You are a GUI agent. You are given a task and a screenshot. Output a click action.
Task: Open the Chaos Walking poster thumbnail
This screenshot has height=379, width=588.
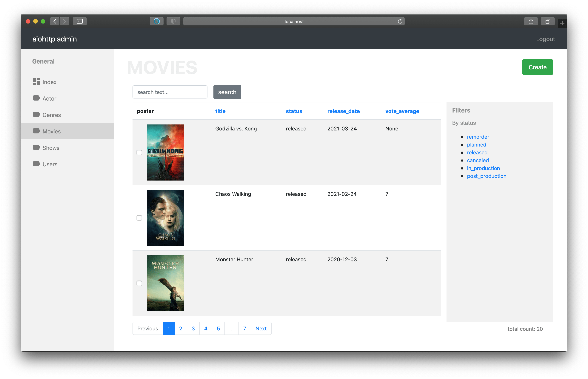[165, 218]
